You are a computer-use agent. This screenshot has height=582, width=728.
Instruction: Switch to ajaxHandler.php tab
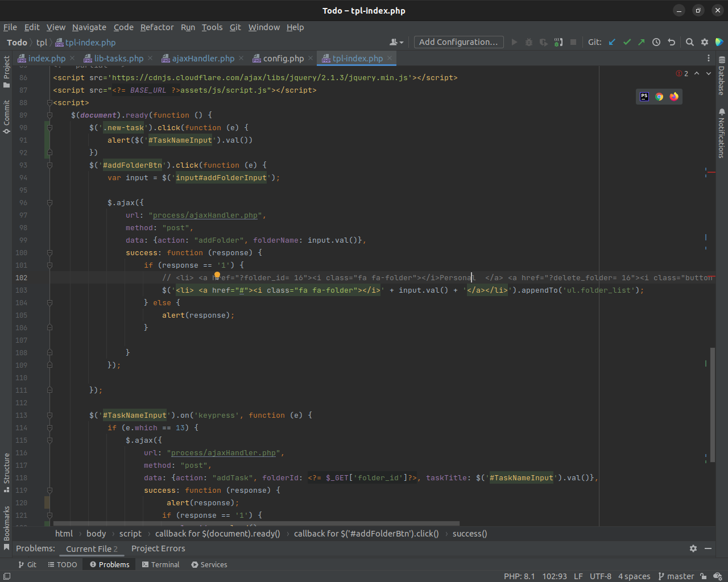[x=203, y=58]
